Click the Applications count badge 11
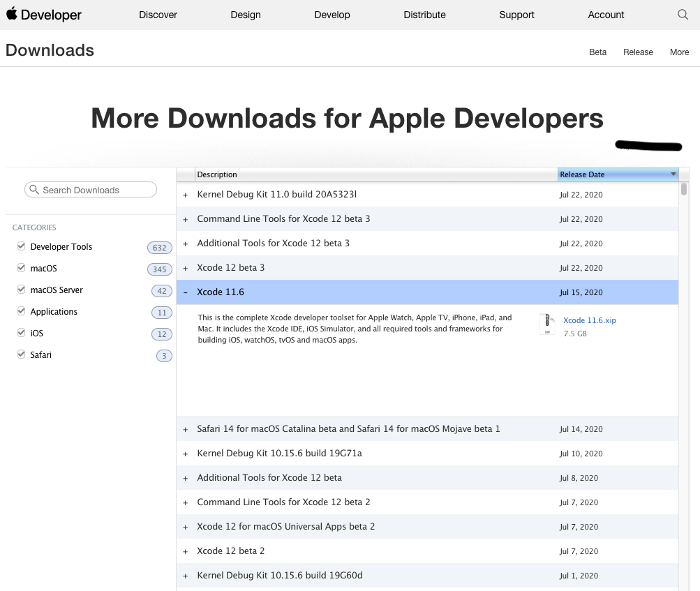This screenshot has height=591, width=700. 162,313
